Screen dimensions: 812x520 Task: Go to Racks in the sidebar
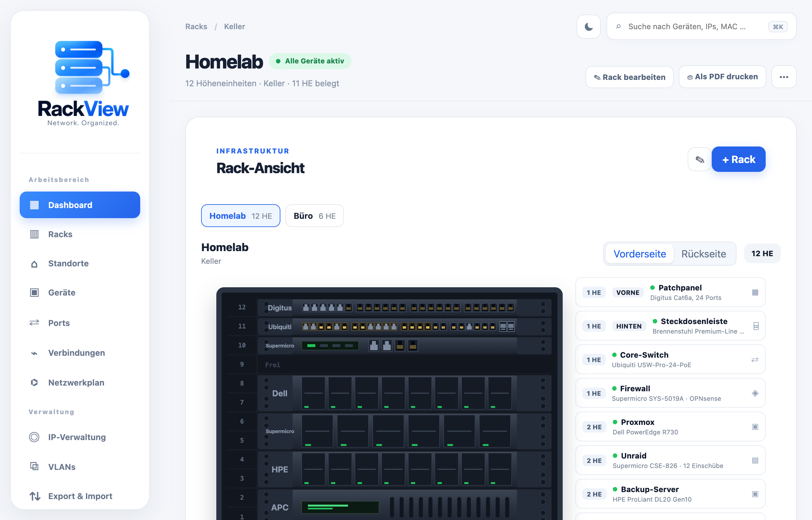pos(80,234)
